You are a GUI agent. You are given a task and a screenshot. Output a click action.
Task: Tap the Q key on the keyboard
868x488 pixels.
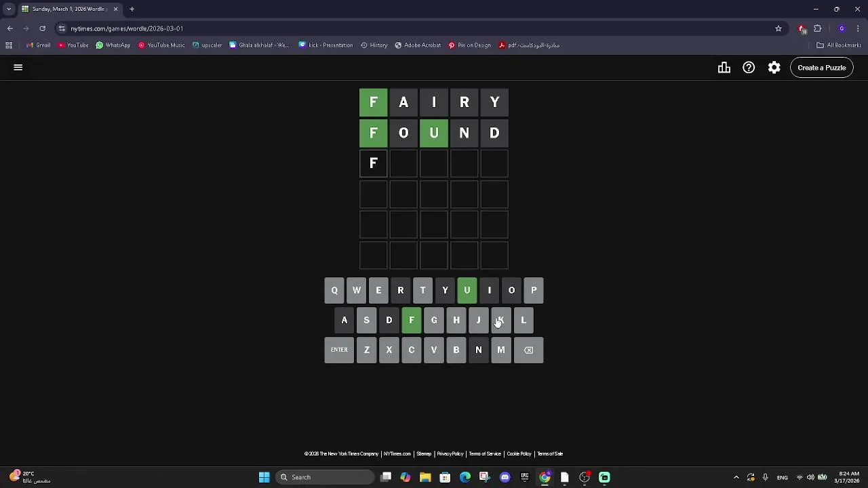pos(334,291)
